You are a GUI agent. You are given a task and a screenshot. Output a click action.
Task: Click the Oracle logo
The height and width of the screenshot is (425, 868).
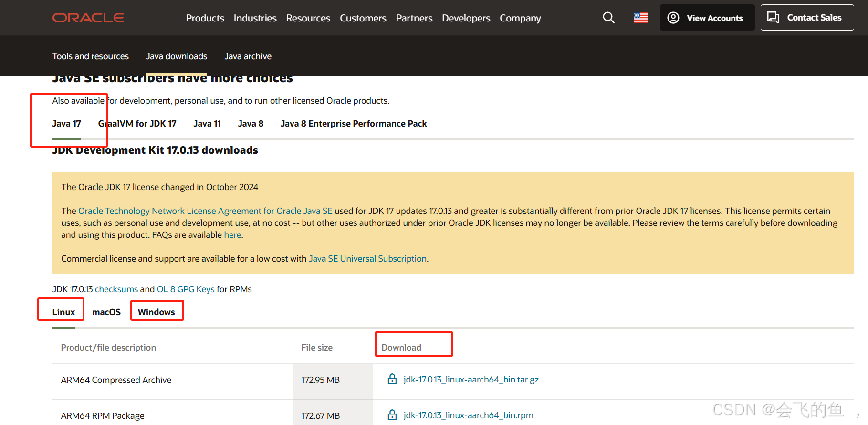pos(88,18)
